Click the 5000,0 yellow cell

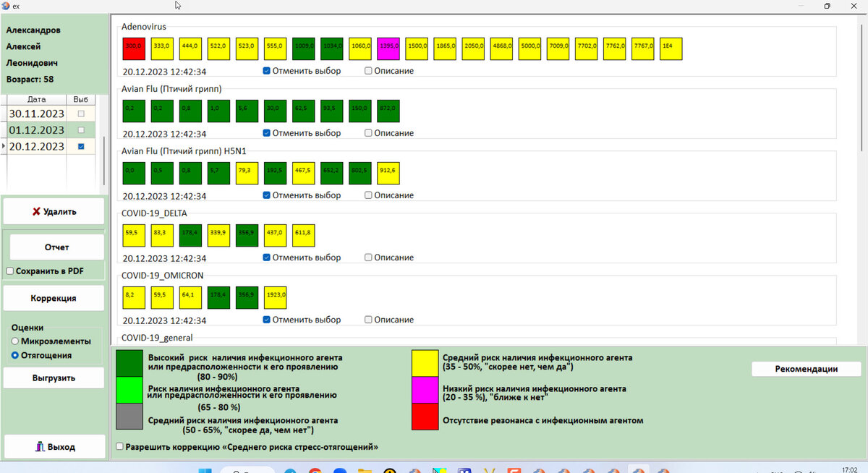(x=529, y=48)
